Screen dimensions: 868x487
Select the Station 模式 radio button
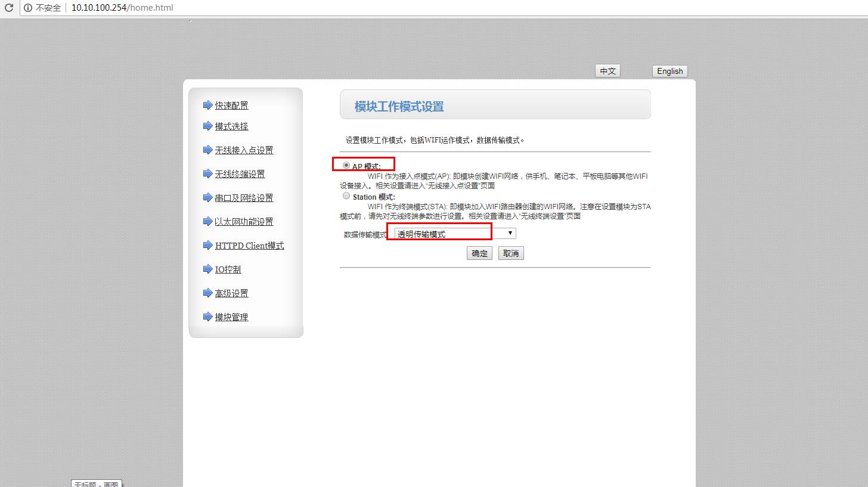[x=346, y=196]
